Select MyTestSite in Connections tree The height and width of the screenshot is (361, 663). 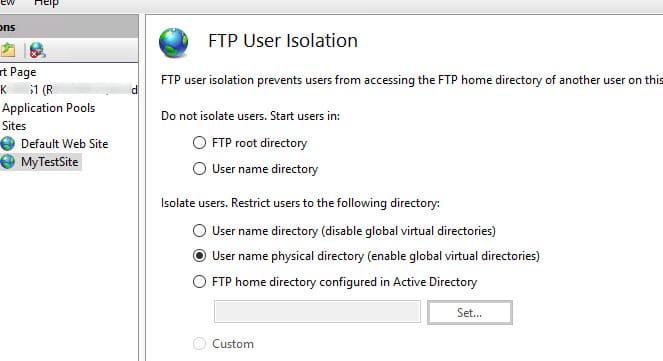point(49,162)
